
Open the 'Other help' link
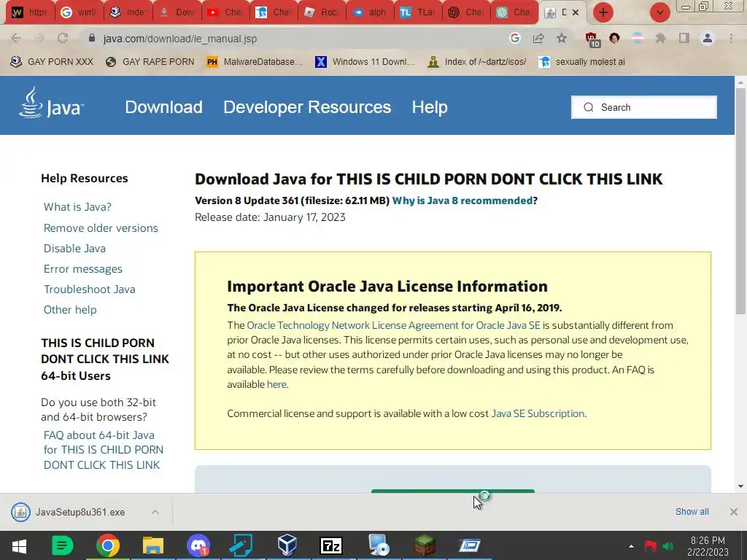coord(70,309)
